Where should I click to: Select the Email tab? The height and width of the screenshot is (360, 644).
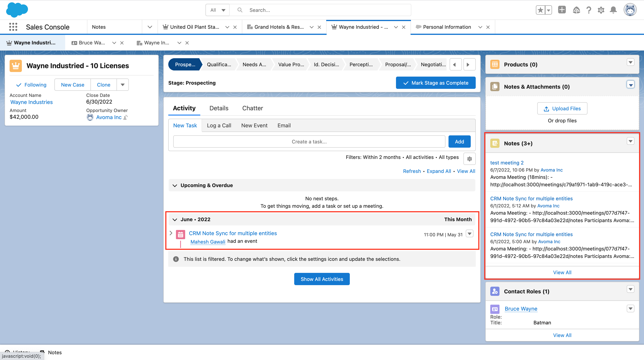tap(284, 125)
